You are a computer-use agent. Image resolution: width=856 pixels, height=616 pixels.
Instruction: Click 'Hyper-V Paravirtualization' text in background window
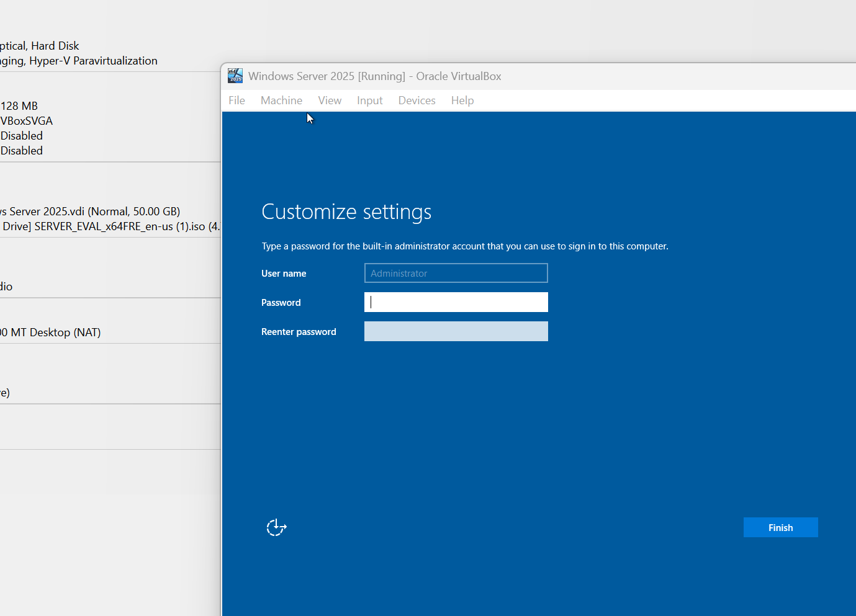click(93, 61)
